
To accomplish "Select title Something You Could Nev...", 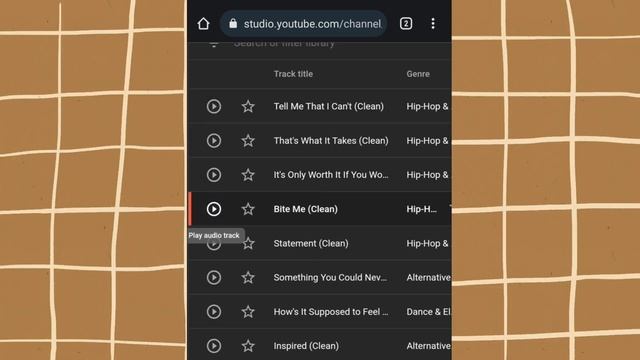I will tap(330, 278).
